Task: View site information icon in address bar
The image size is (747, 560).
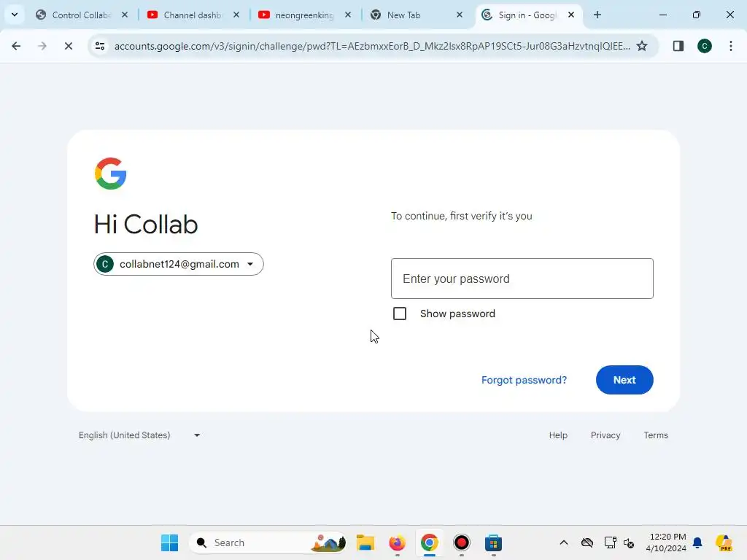Action: click(100, 46)
